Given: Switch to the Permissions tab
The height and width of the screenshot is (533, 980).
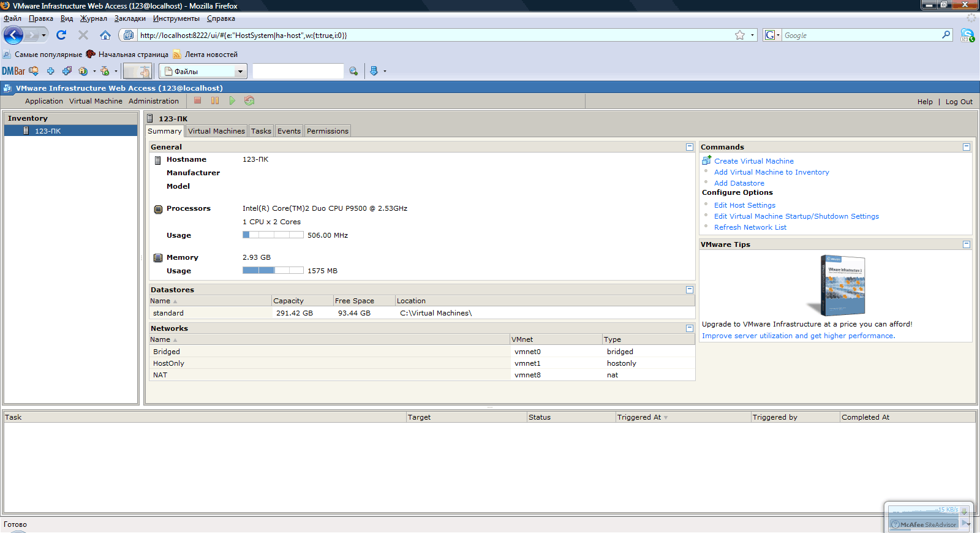Looking at the screenshot, I should [328, 131].
